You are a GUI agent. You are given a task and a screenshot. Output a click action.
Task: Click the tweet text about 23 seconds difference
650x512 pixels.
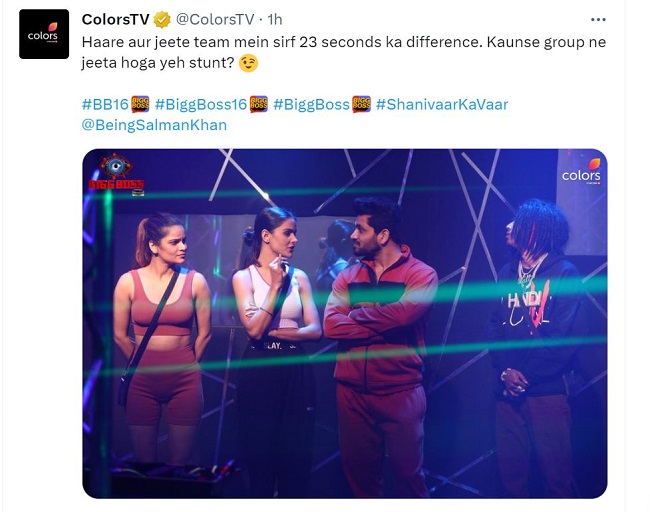coord(344,52)
